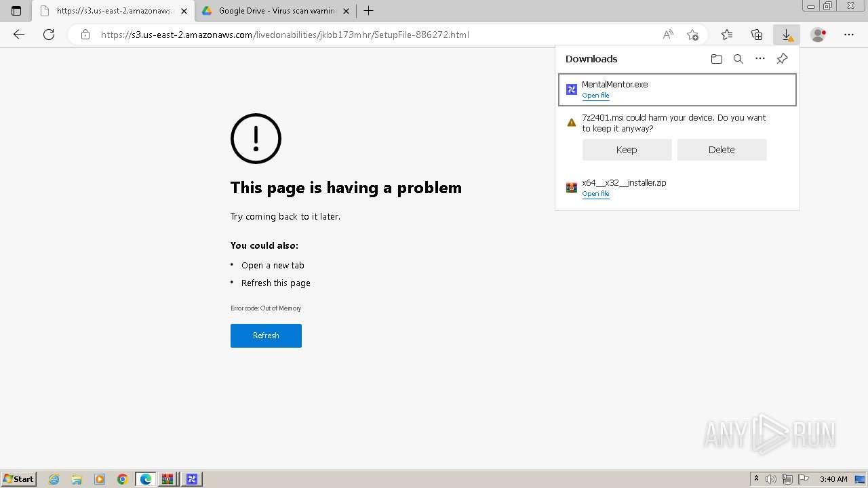The width and height of the screenshot is (868, 488).
Task: Click the blue Refresh button
Action: pos(266,335)
